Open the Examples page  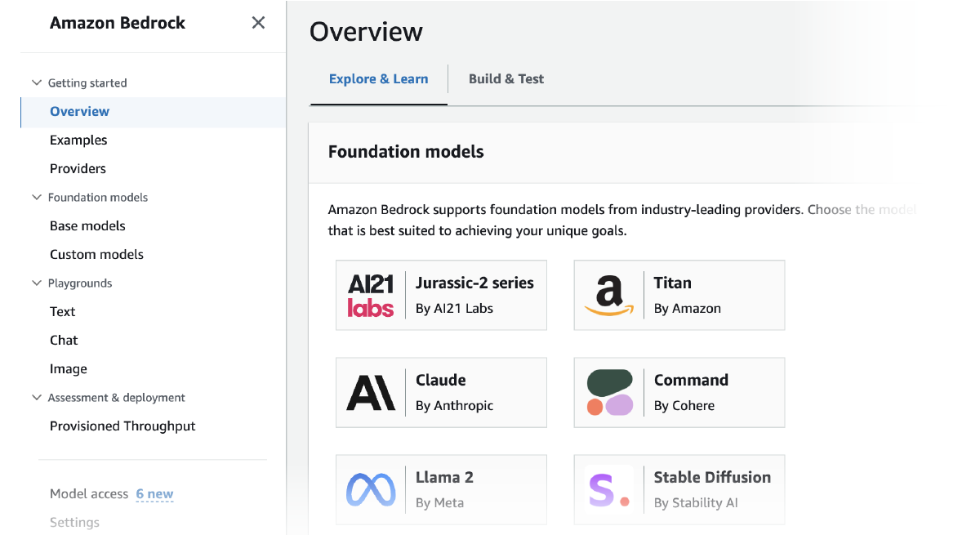pyautogui.click(x=78, y=140)
